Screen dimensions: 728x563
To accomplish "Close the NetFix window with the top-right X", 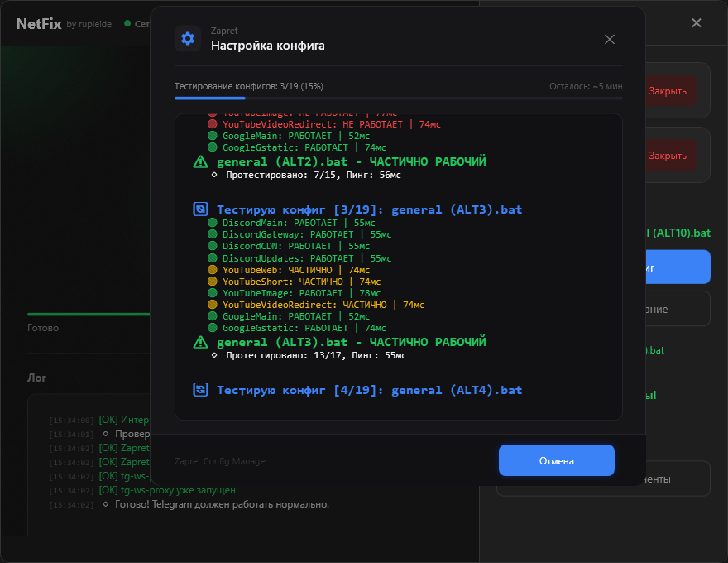I will pyautogui.click(x=696, y=22).
